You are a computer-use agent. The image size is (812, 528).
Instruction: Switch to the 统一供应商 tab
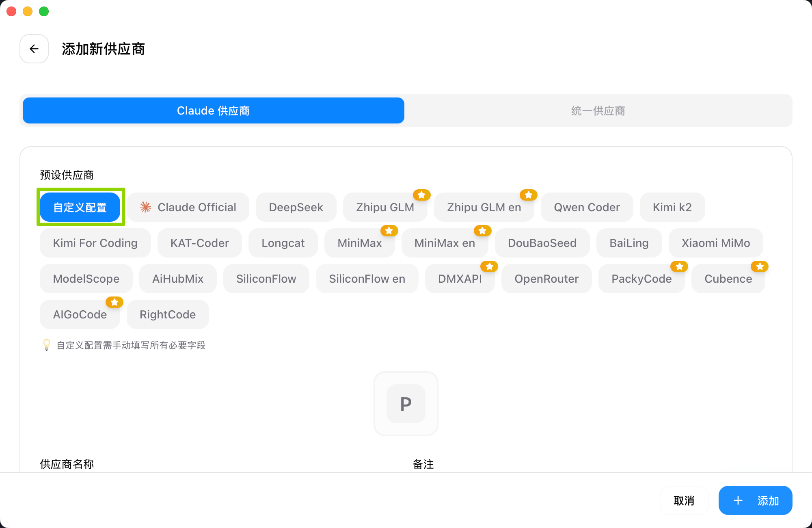point(598,110)
